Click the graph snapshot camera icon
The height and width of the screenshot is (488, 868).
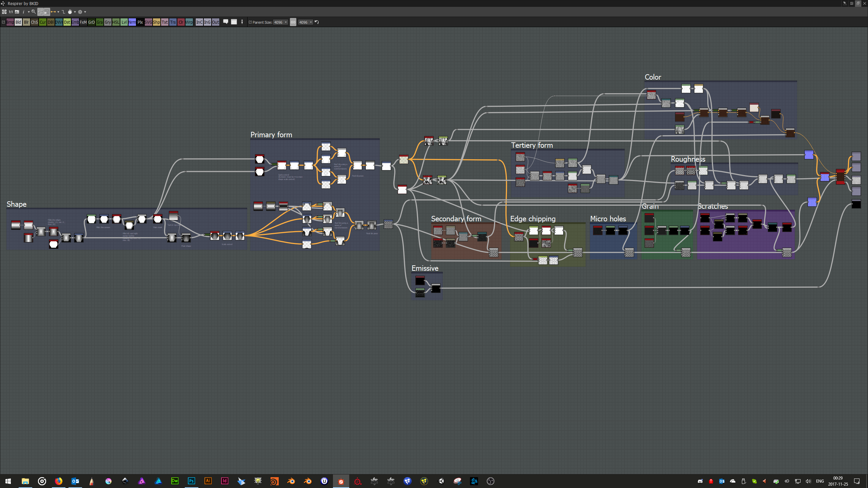coord(17,12)
